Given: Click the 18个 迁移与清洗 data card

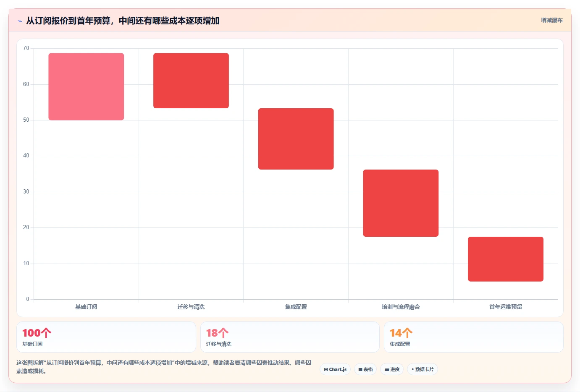Looking at the screenshot, I should coord(290,337).
